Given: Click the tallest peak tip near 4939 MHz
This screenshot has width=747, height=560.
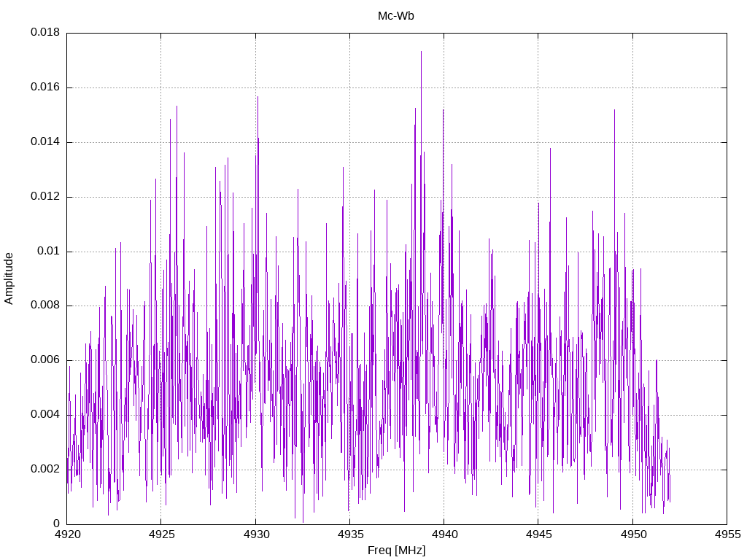Looking at the screenshot, I should (421, 52).
